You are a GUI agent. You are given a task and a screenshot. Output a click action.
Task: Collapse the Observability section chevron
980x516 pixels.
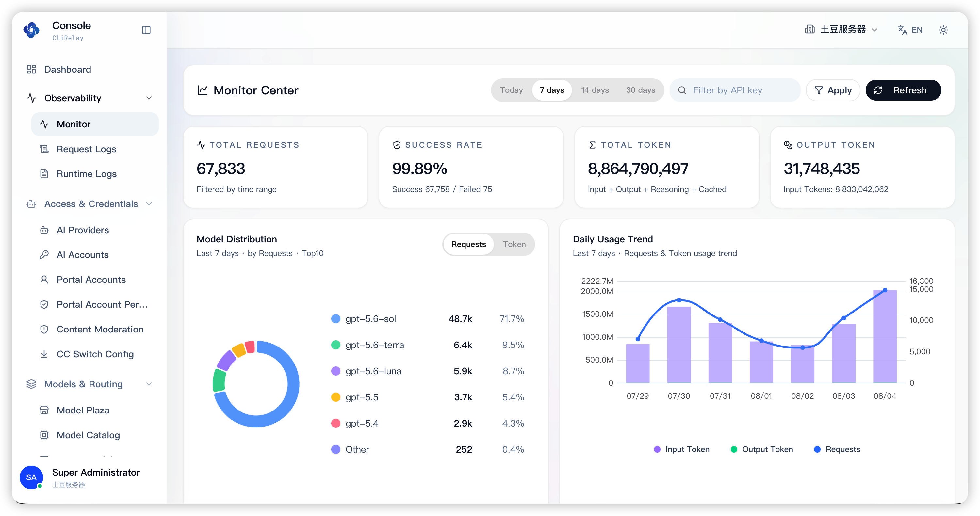click(149, 98)
